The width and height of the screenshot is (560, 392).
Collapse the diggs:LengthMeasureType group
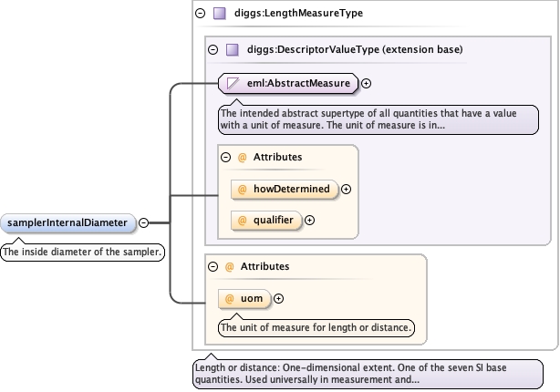point(200,14)
